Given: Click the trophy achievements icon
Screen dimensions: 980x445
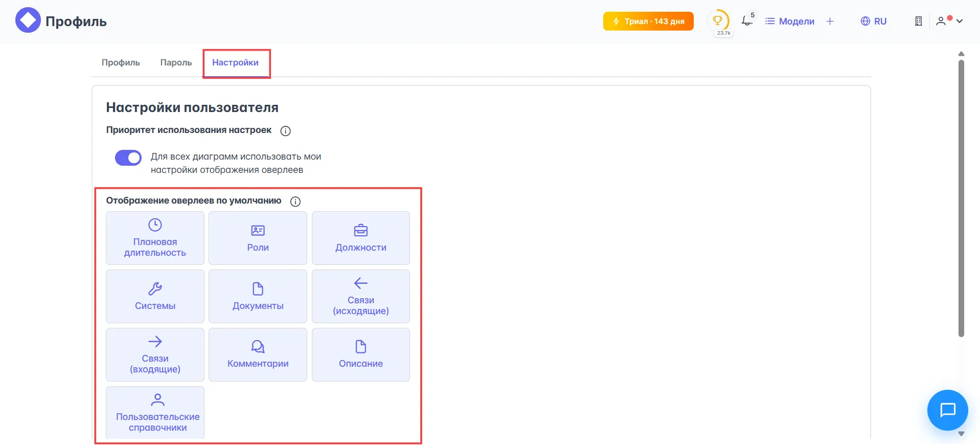Looking at the screenshot, I should tap(718, 20).
